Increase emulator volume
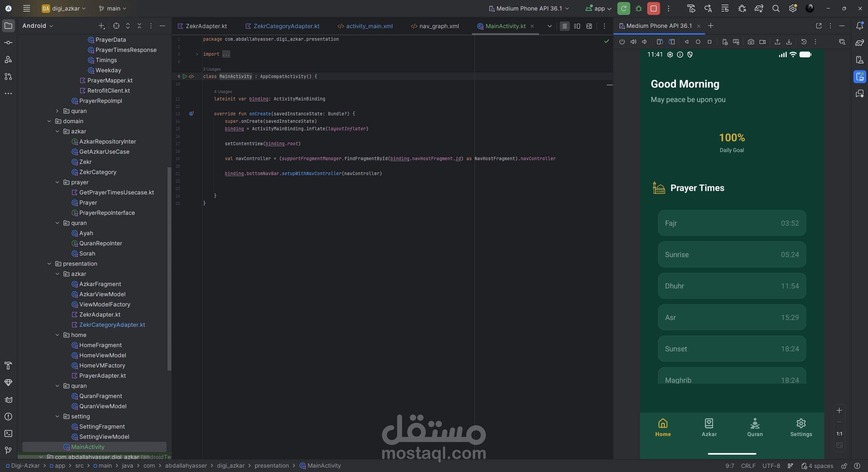Image resolution: width=868 pixels, height=472 pixels. [x=633, y=41]
